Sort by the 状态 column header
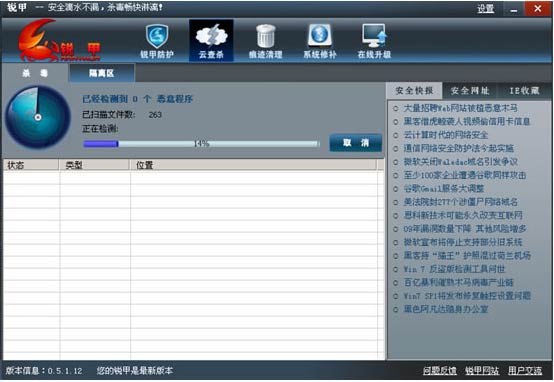554x382 pixels. [31, 165]
